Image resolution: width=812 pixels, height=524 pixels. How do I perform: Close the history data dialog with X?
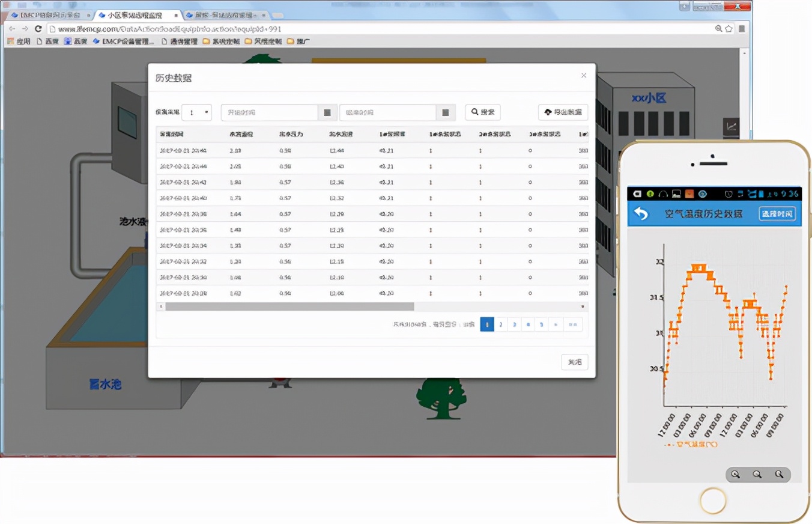pyautogui.click(x=583, y=76)
